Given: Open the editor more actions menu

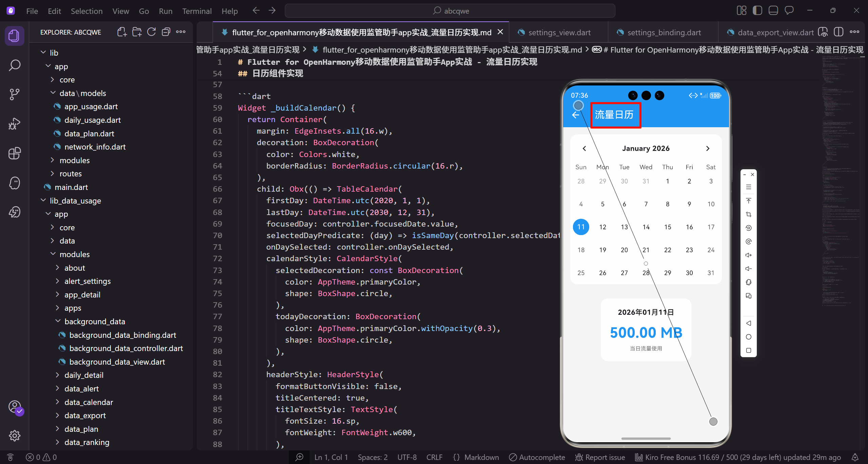Looking at the screenshot, I should 854,32.
